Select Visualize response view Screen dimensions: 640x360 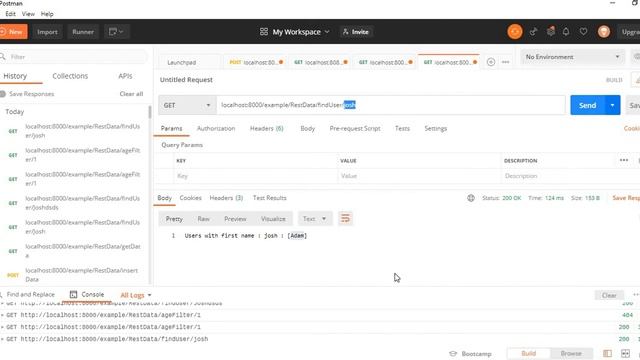click(x=273, y=219)
